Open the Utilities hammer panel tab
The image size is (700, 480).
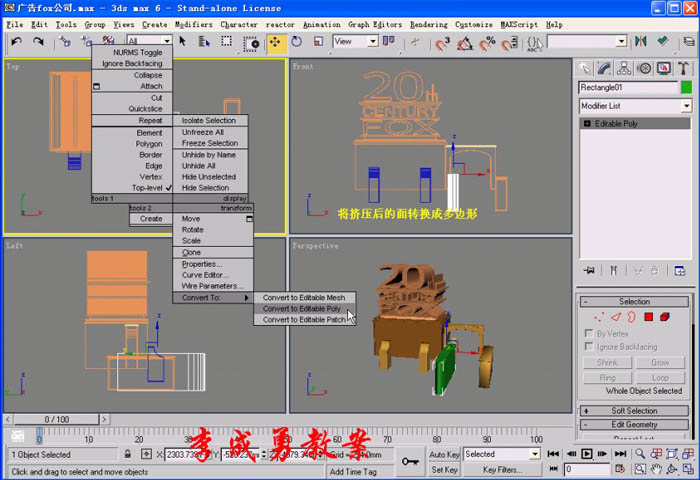683,68
